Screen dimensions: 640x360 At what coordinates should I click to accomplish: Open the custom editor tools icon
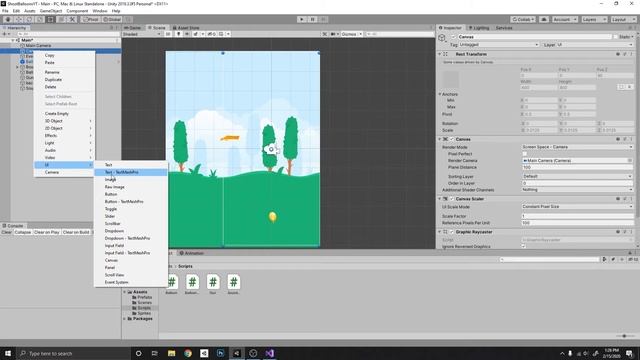click(x=72, y=19)
